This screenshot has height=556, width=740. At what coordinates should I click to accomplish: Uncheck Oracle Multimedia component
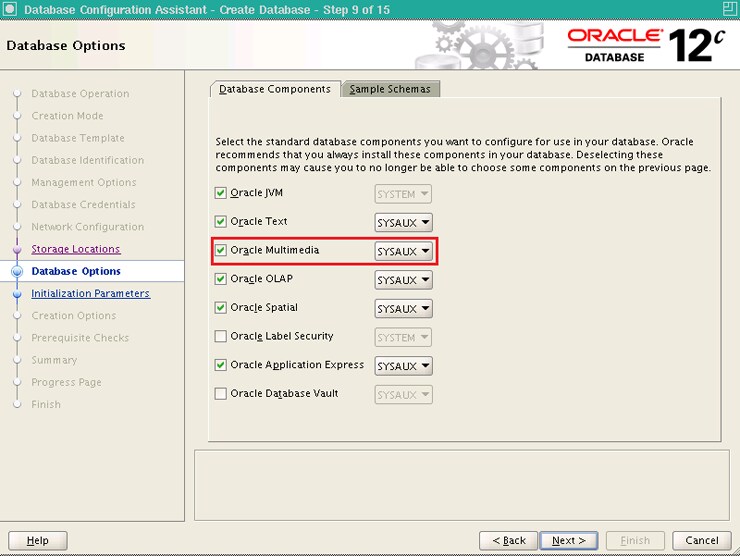220,250
